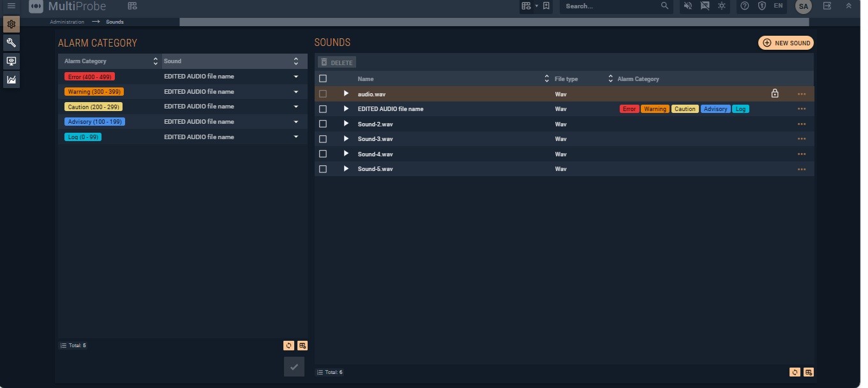Open the sound dropdown for Log category

[x=296, y=137]
